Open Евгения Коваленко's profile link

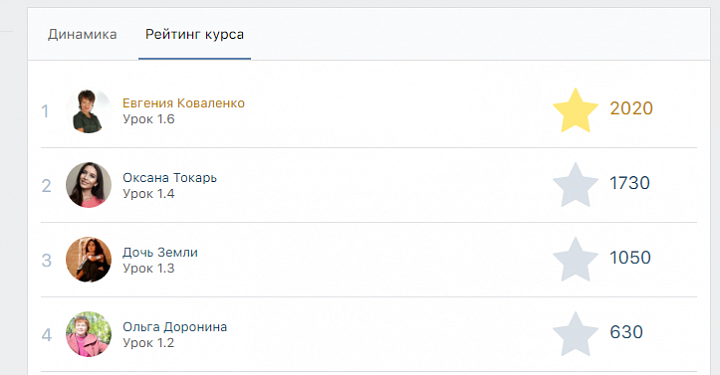click(183, 103)
